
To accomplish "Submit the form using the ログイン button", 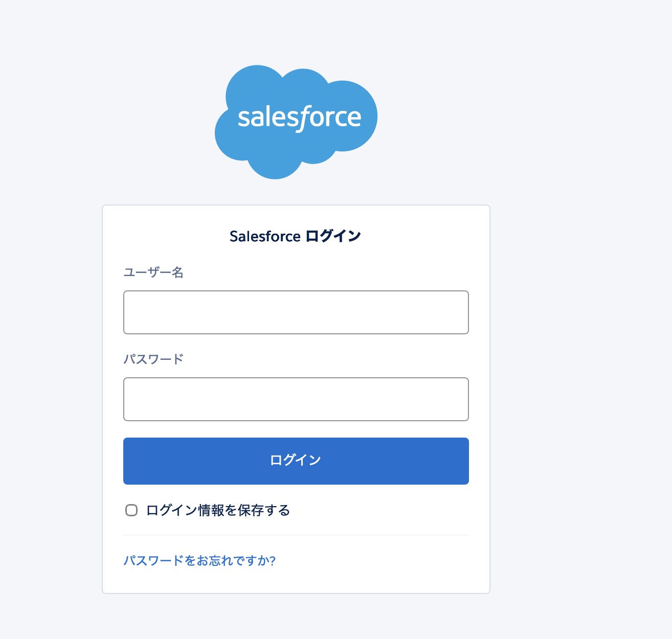I will [296, 461].
